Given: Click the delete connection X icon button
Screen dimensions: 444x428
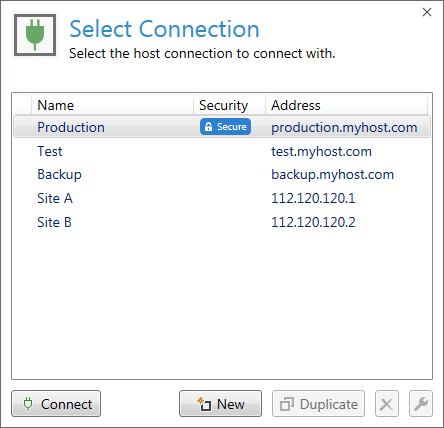Looking at the screenshot, I should point(387,404).
